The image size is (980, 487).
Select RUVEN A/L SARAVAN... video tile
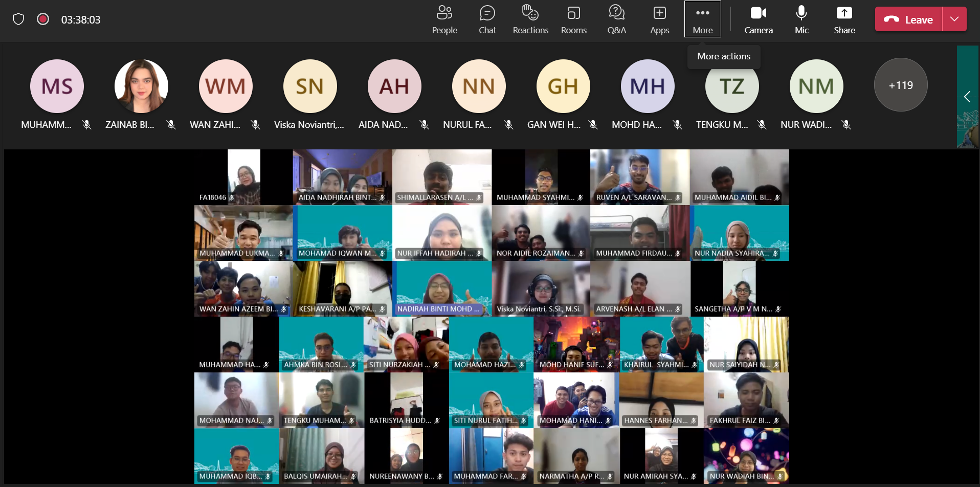(639, 177)
